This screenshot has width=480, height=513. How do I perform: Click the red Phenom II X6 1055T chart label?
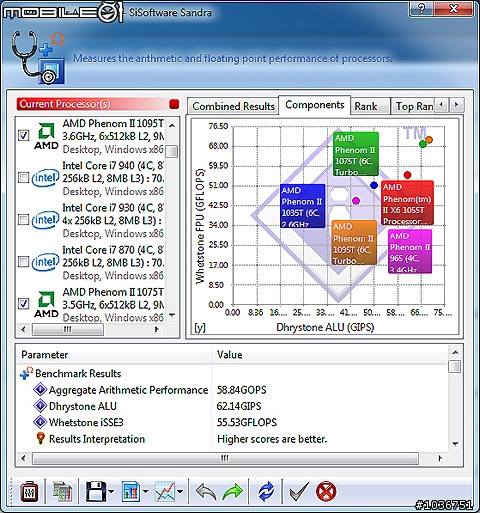407,203
